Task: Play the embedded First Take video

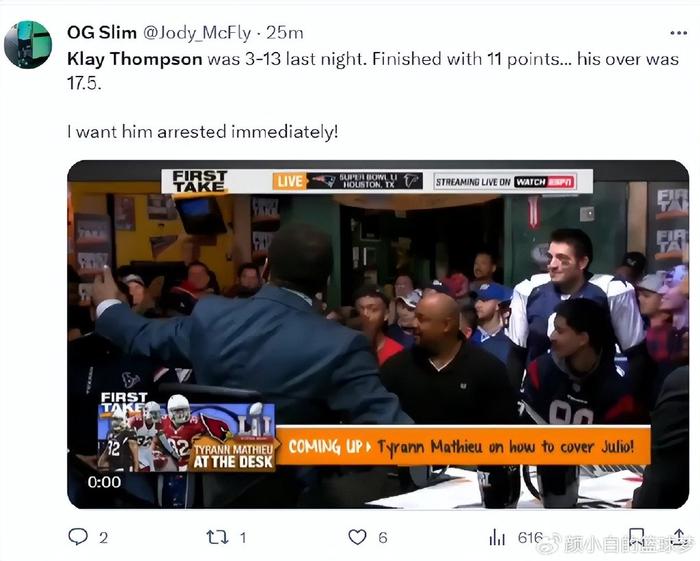Action: pos(378,334)
